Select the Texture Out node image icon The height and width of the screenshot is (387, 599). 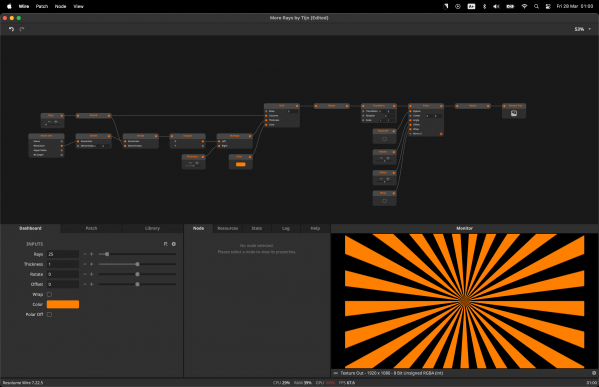click(514, 113)
